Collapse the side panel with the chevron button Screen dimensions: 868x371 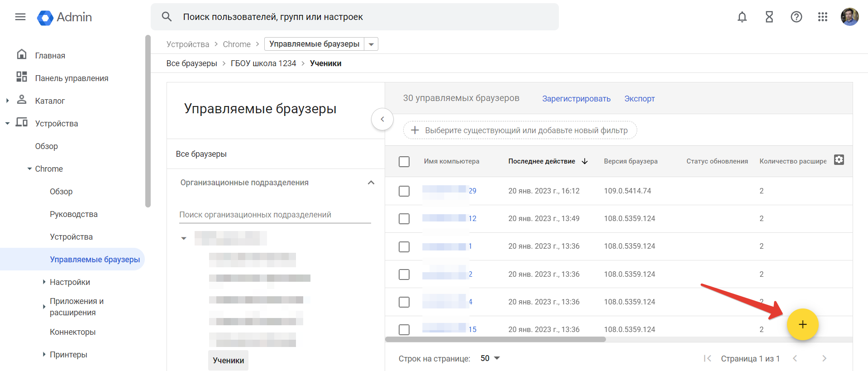(x=382, y=119)
